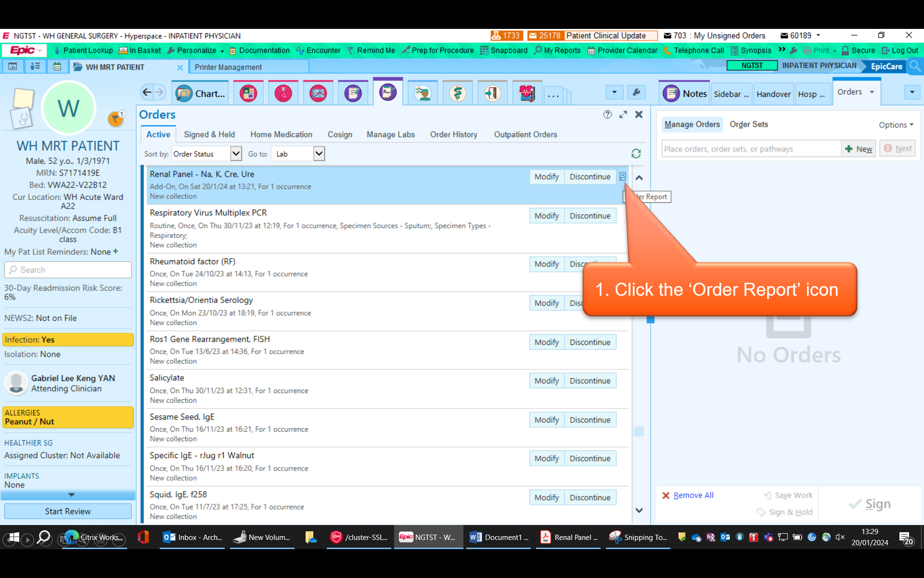924x578 pixels.
Task: Click the activity toolbar wrench icon
Action: pos(636,92)
